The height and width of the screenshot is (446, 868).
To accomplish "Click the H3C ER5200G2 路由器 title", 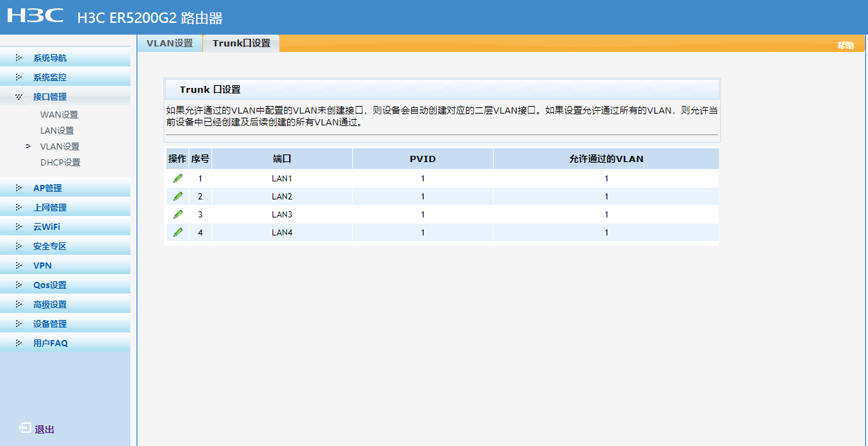I will 150,18.
